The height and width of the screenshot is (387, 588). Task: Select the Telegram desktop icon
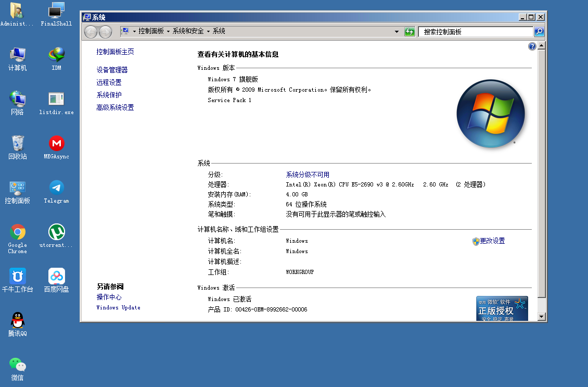(x=56, y=188)
